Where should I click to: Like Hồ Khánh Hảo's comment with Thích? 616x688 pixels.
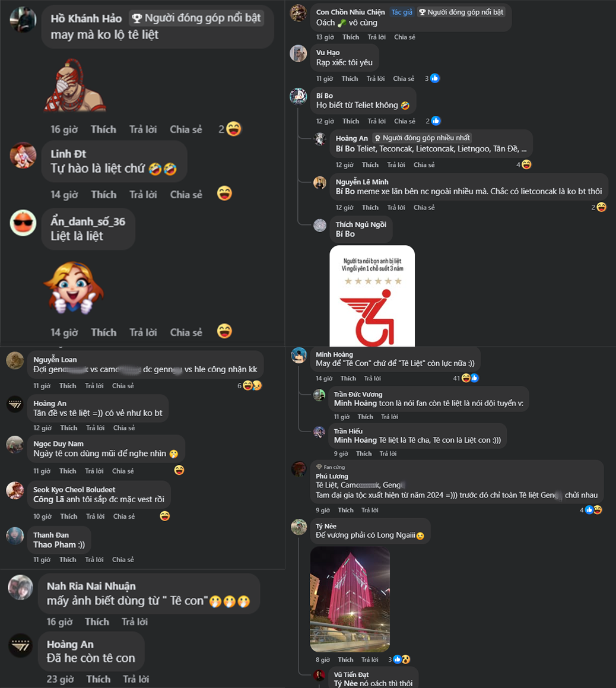[103, 129]
